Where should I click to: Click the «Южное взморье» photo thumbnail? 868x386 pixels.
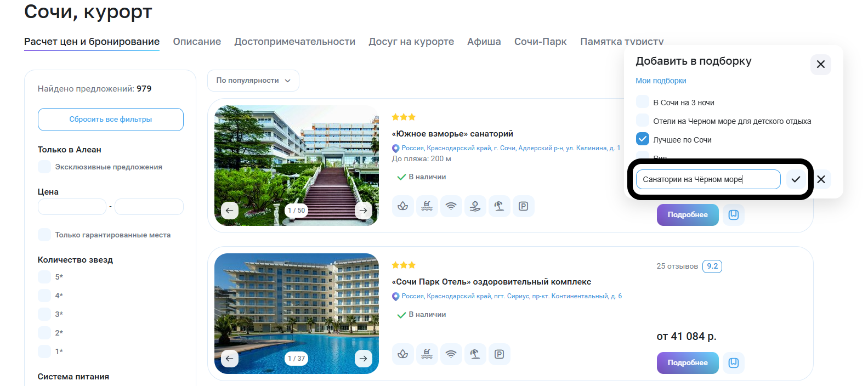(x=297, y=166)
